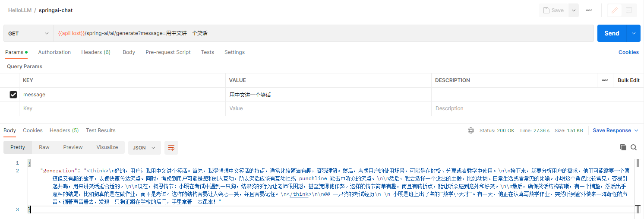The height and width of the screenshot is (219, 644).
Task: Expand the GET method dropdown
Action: 28,33
